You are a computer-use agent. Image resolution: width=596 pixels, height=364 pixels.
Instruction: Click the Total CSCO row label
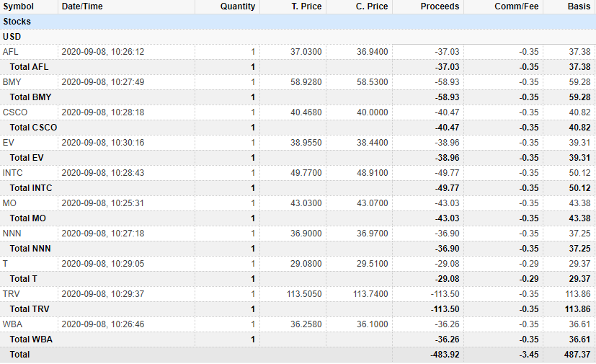[x=33, y=128]
